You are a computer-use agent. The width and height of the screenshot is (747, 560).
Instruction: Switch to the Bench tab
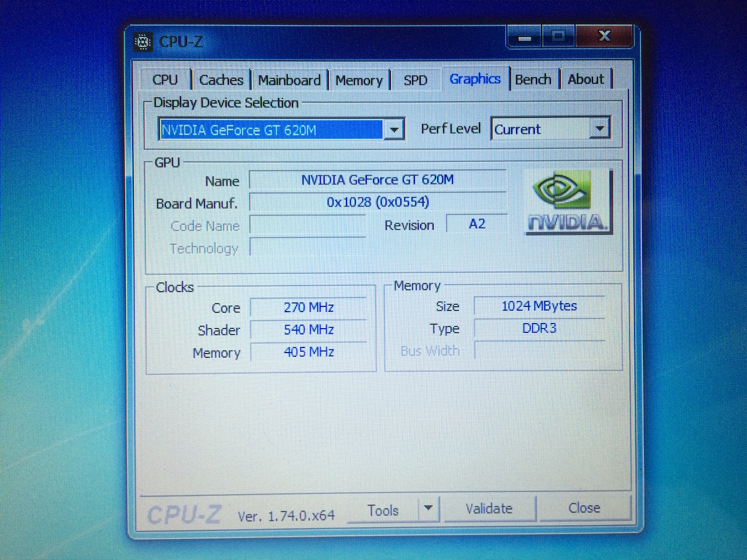(533, 79)
